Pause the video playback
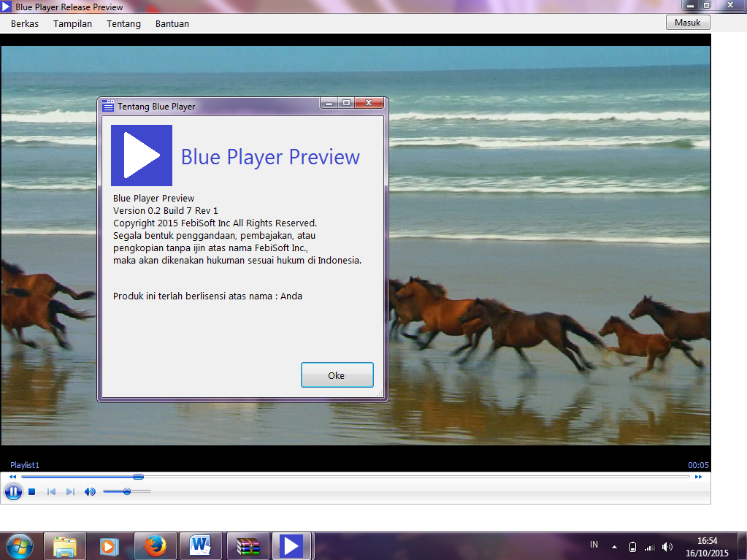747x560 pixels. click(13, 491)
